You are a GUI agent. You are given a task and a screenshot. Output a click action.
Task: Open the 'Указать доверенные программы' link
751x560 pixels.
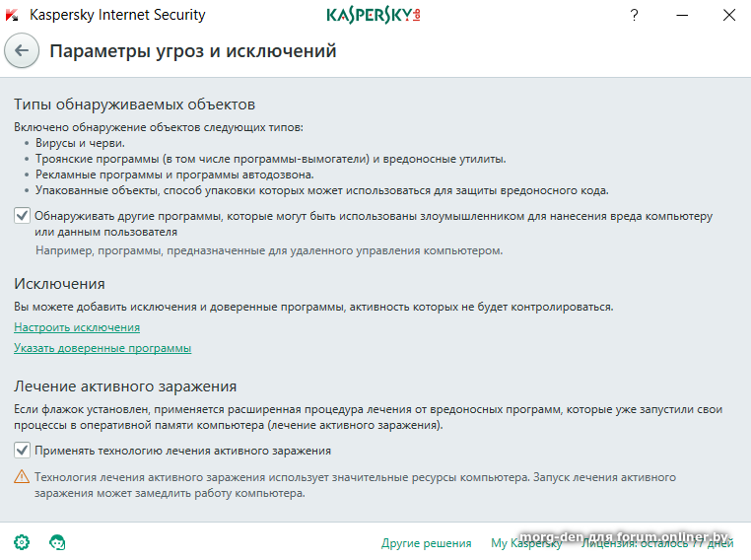click(x=102, y=348)
